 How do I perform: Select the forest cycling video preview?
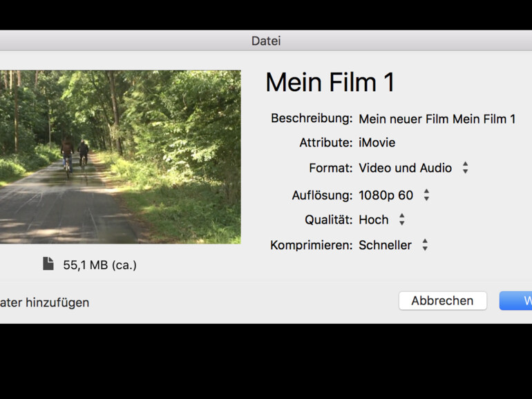[120, 157]
